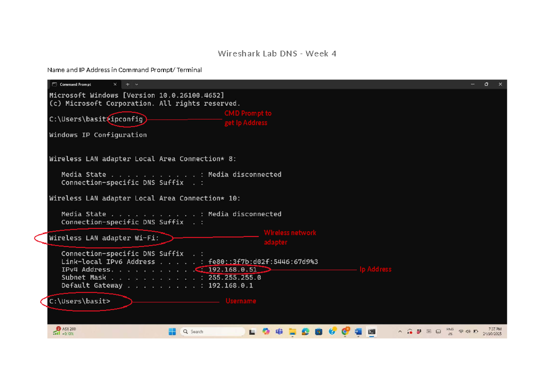Click the Default Gateway value 192.168.0.1

(x=230, y=285)
